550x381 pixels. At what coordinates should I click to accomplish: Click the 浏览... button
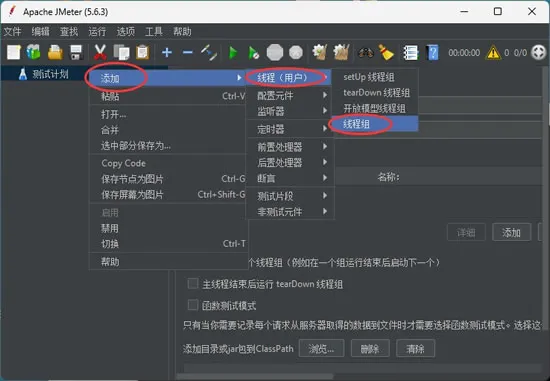(x=321, y=348)
